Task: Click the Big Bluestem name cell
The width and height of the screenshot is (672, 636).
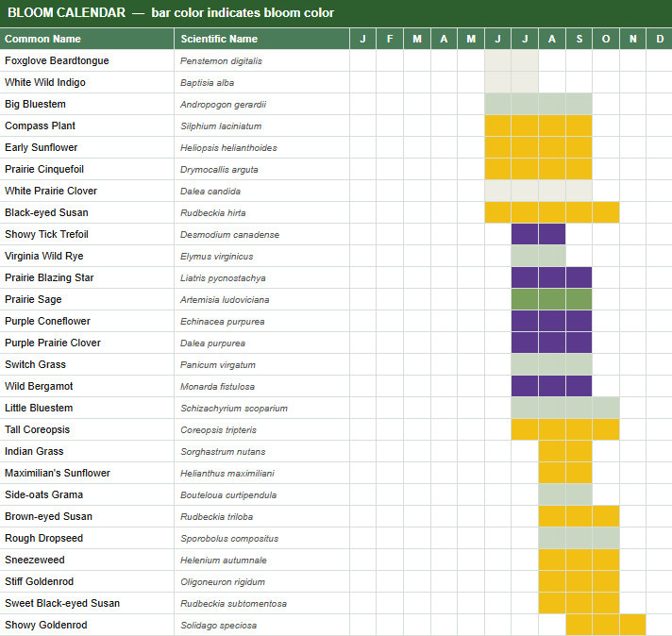Action: [87, 104]
